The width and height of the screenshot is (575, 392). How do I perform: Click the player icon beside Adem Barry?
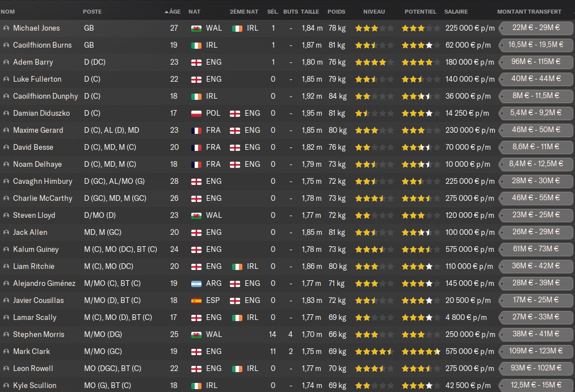tap(6, 62)
